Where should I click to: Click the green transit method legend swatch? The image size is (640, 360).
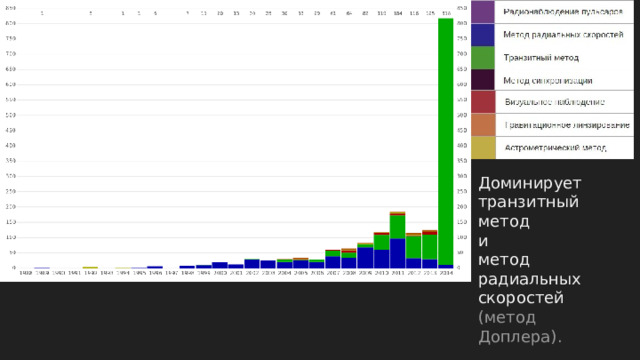(483, 58)
